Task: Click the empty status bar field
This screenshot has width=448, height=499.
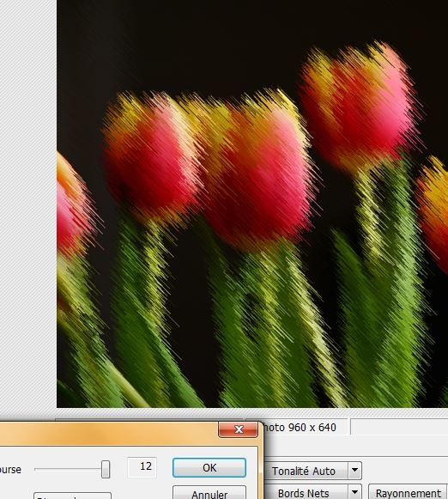Action: click(399, 427)
